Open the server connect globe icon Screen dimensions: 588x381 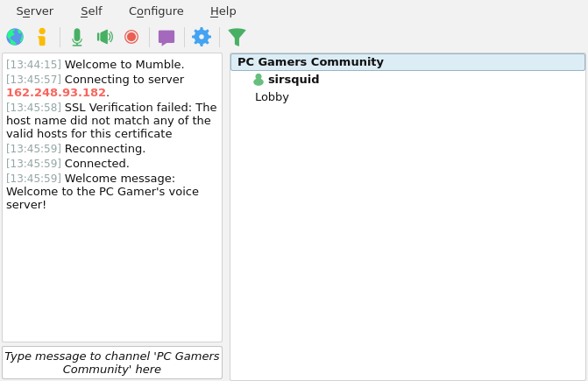coord(15,37)
